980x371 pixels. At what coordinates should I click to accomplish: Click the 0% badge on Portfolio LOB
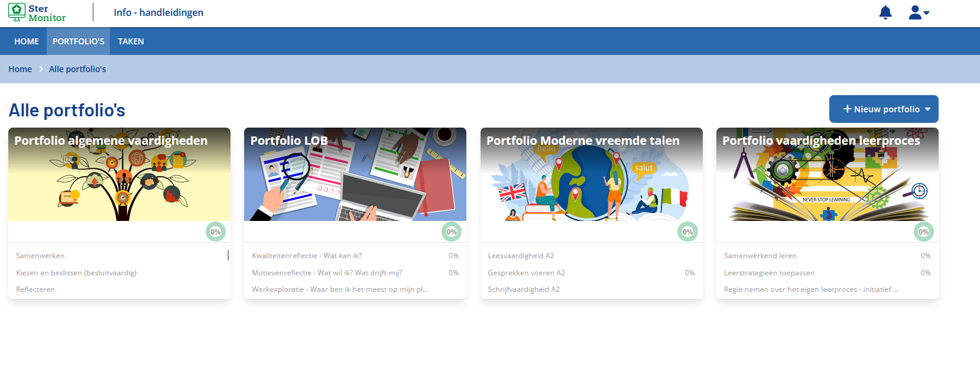point(452,232)
